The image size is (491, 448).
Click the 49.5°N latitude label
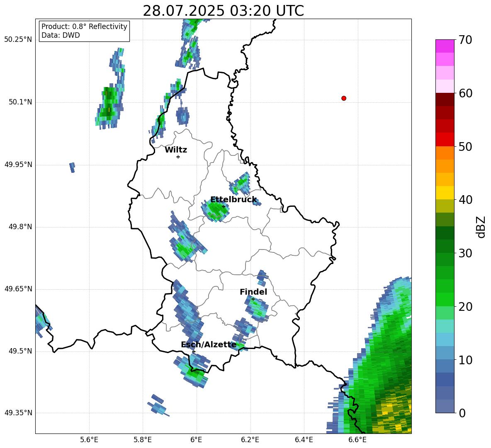pos(20,351)
